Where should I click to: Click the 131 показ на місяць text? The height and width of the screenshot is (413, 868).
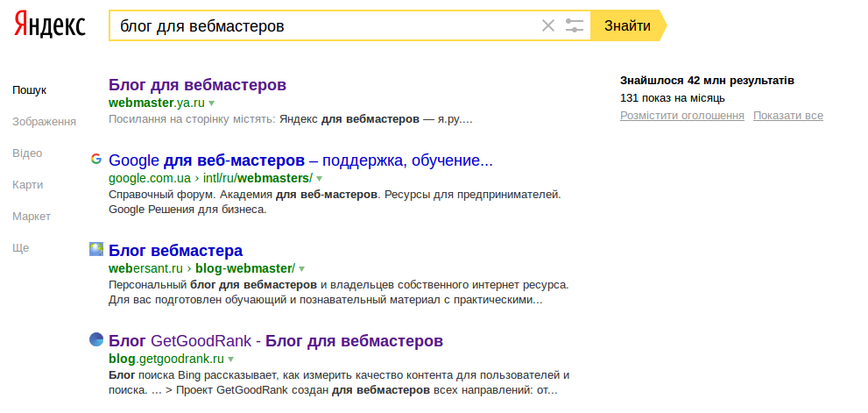pos(673,99)
